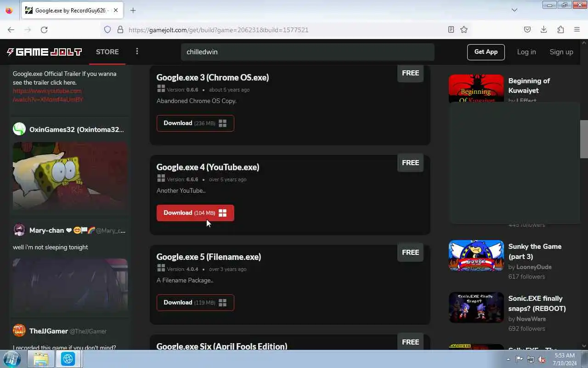
Task: Open the File Explorer taskbar icon
Action: pos(41,359)
